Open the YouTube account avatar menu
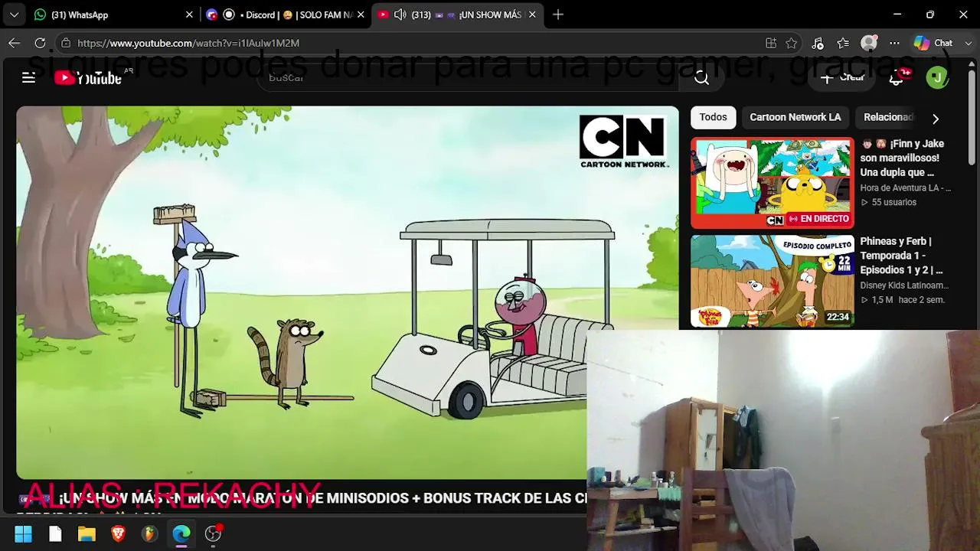This screenshot has height=551, width=980. click(937, 77)
